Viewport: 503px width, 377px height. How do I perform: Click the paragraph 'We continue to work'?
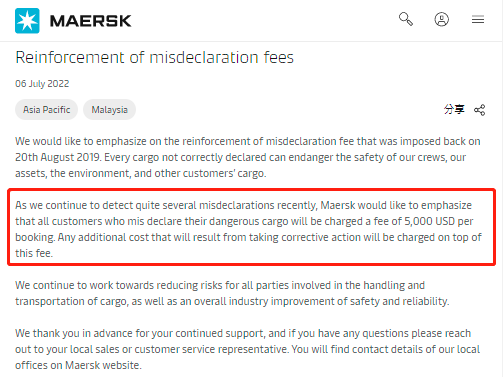coord(232,293)
